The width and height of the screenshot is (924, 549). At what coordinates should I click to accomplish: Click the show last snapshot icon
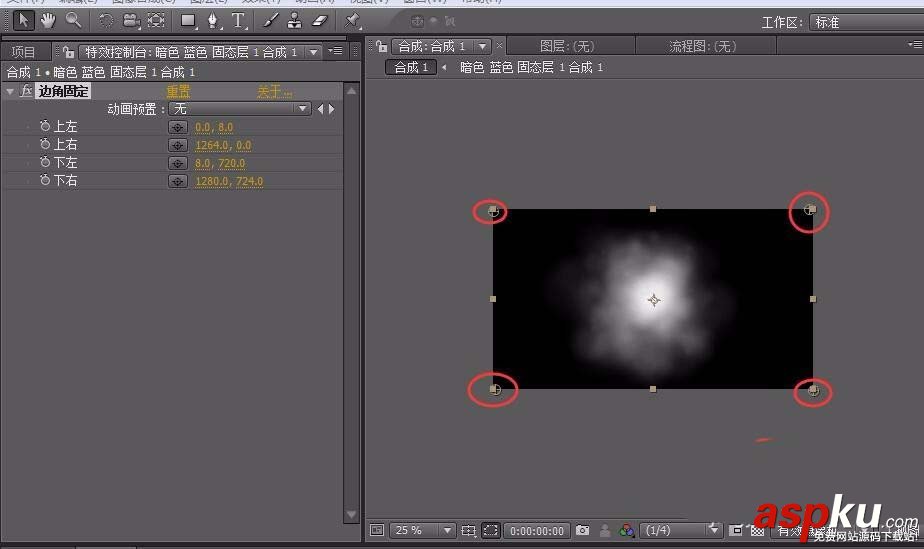point(605,531)
